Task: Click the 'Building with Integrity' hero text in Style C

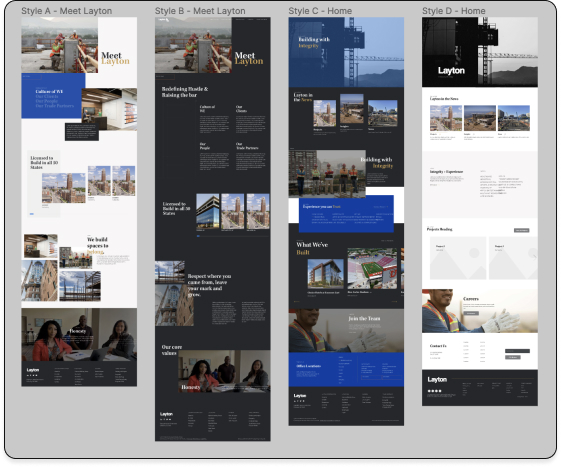Action: tap(314, 42)
